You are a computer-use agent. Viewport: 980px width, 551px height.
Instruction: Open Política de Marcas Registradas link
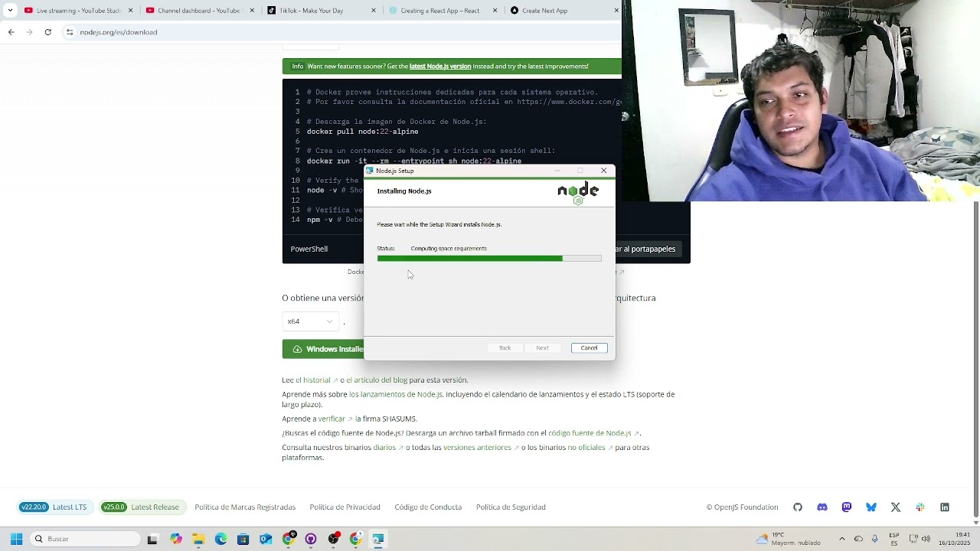pyautogui.click(x=245, y=507)
